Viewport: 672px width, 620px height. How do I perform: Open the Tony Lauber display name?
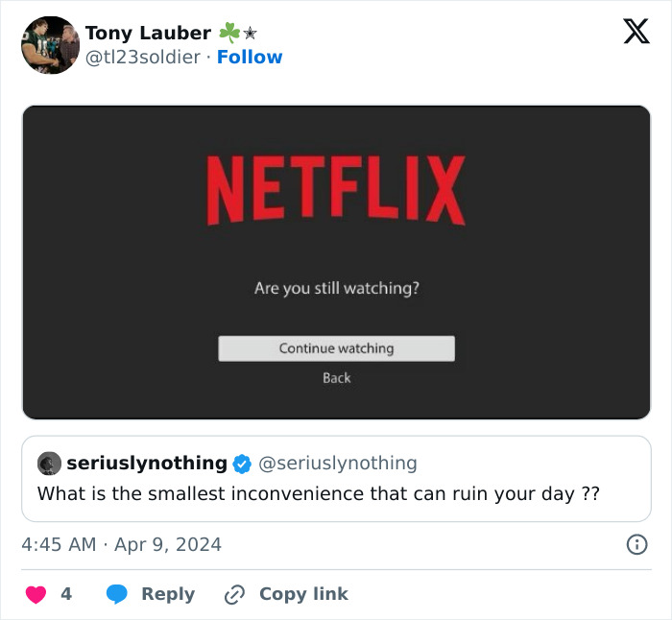(148, 33)
